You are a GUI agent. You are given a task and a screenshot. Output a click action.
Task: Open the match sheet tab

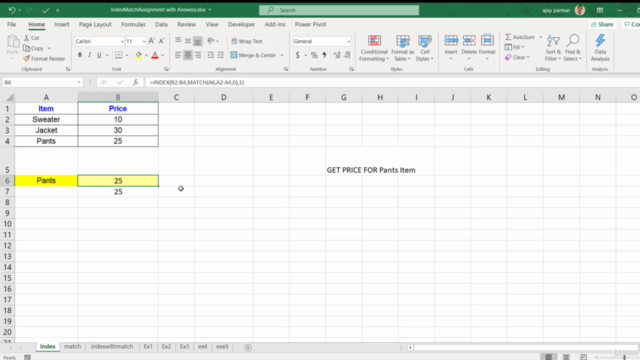72,347
